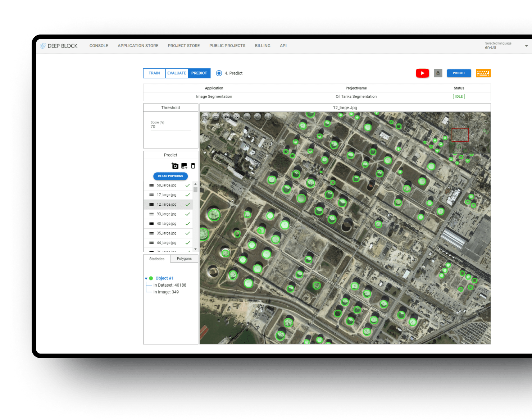
Task: Click the lock icon near Predict button
Action: pyautogui.click(x=438, y=73)
